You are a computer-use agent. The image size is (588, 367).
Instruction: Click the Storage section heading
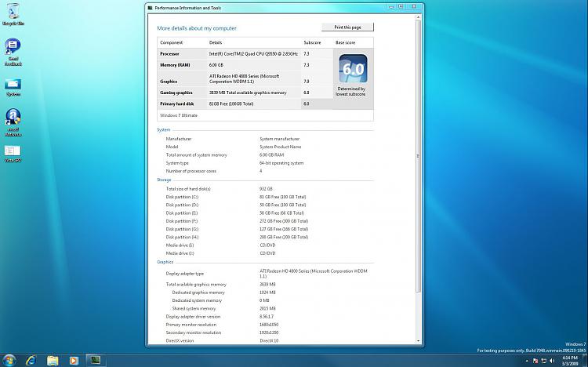(164, 180)
